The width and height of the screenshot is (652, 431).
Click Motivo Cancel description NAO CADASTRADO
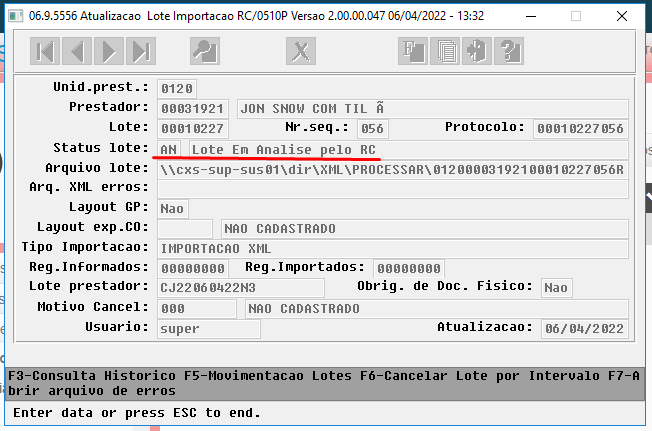(437, 309)
